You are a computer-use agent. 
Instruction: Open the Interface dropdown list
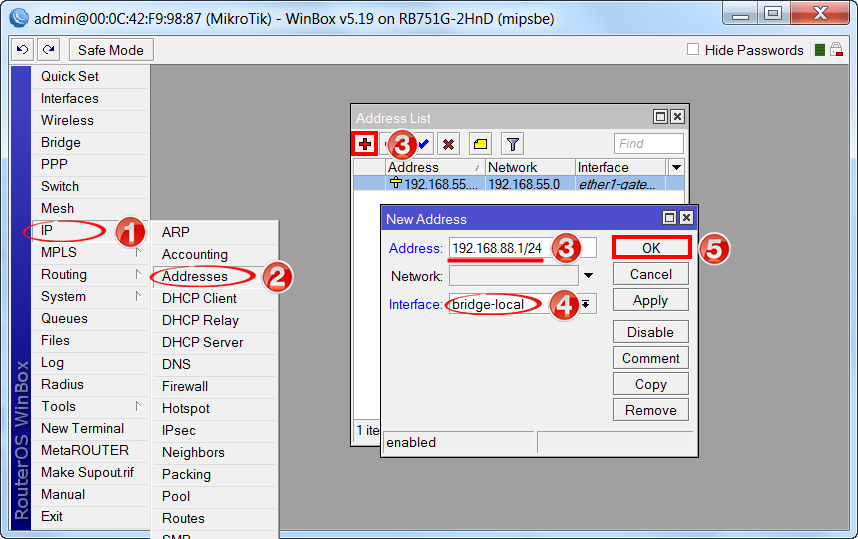pos(585,304)
